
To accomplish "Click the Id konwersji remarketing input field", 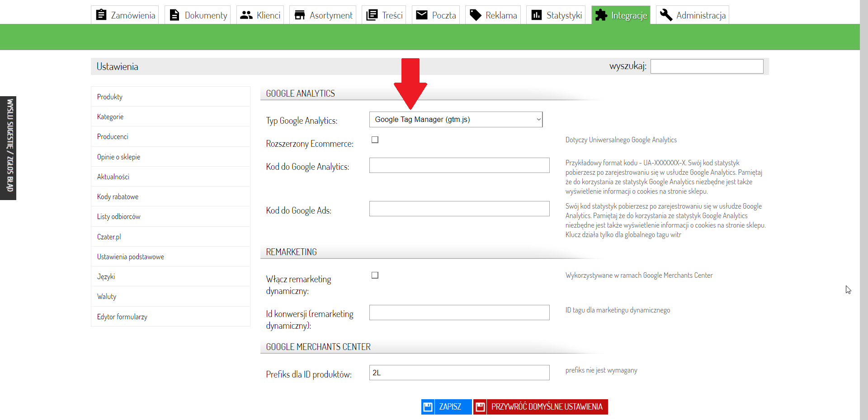I will click(x=459, y=313).
